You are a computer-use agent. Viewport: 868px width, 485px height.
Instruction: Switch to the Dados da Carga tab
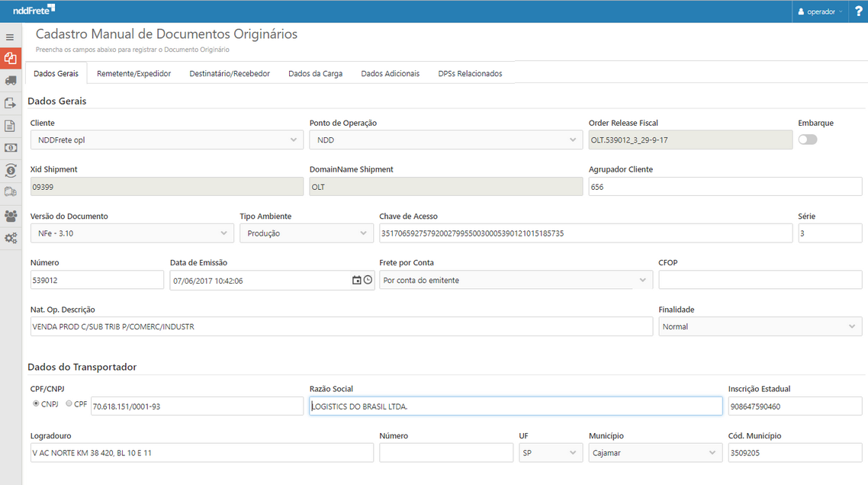tap(315, 74)
